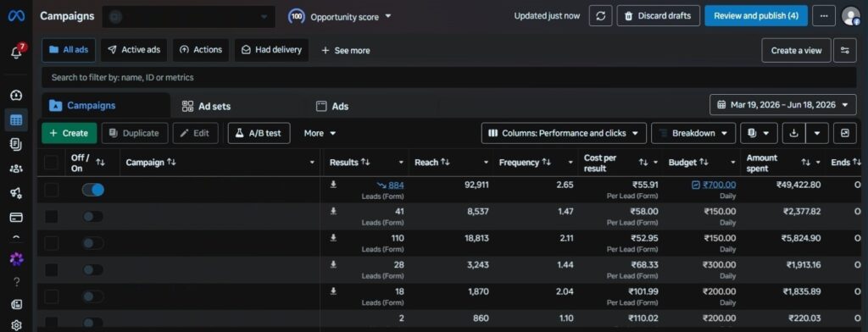Sort by the Amount spent column header
The image size is (868, 332).
pyautogui.click(x=762, y=163)
